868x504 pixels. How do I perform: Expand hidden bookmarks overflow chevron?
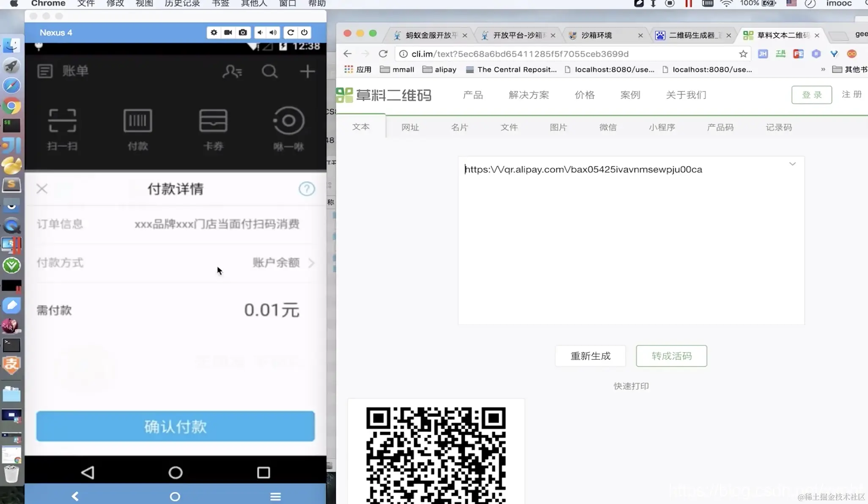click(823, 69)
